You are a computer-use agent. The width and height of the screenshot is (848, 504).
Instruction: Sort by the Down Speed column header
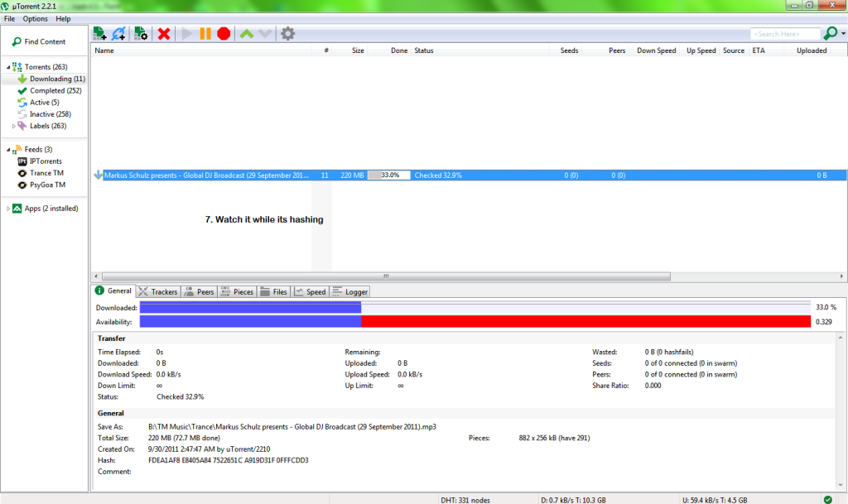pos(656,50)
